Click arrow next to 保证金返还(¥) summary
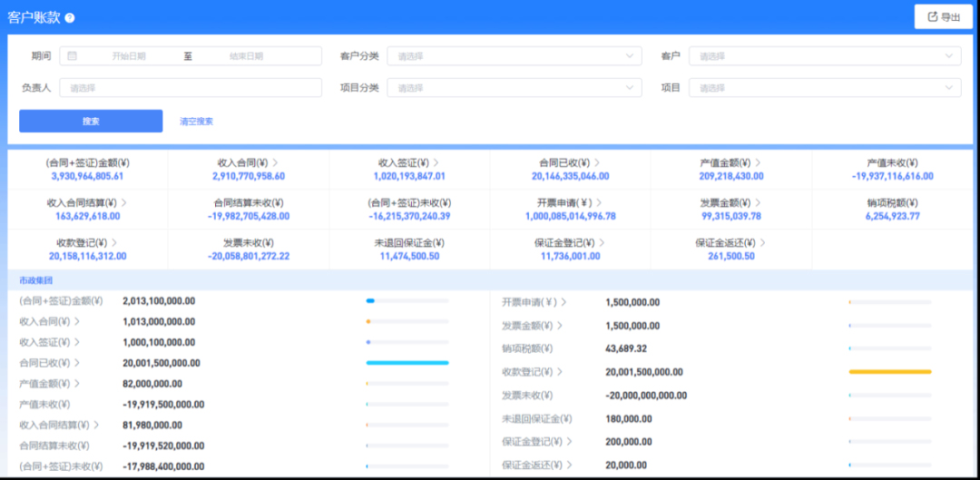This screenshot has height=480, width=980. click(x=763, y=242)
